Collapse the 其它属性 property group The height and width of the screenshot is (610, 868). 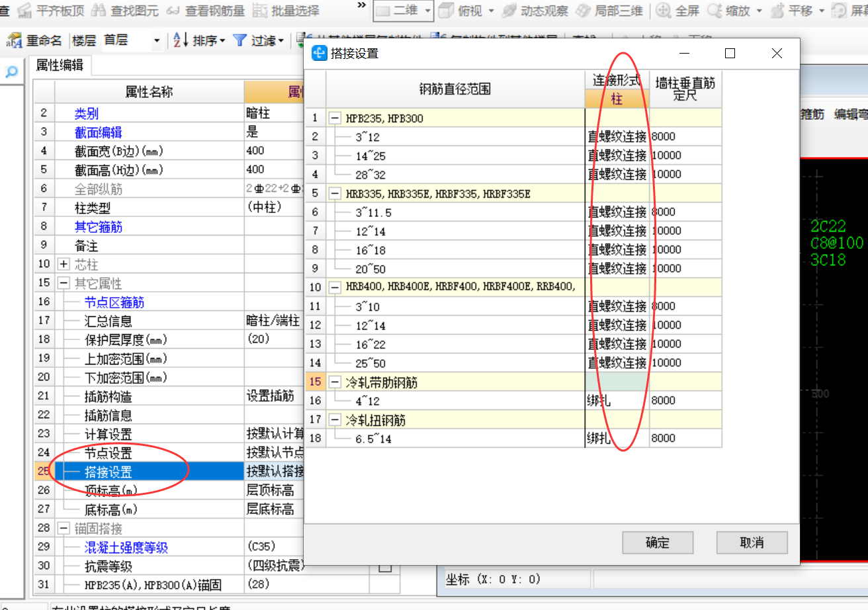click(64, 283)
